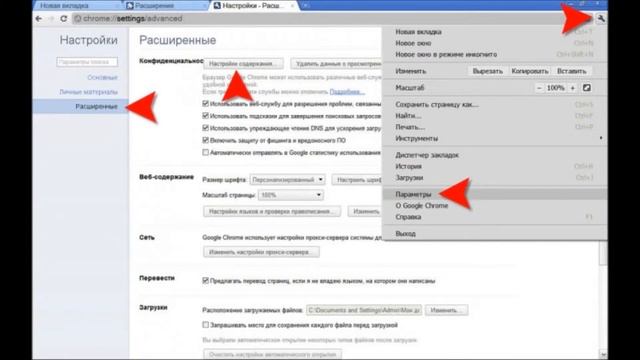The width and height of the screenshot is (640, 360).
Task: Expand the Инструменты submenu
Action: click(494, 138)
